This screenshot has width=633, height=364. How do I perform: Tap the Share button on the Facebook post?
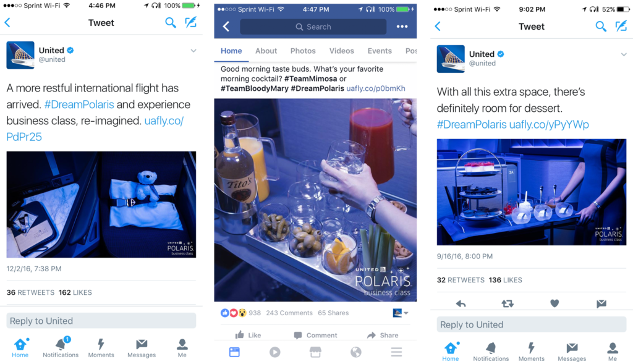click(382, 335)
